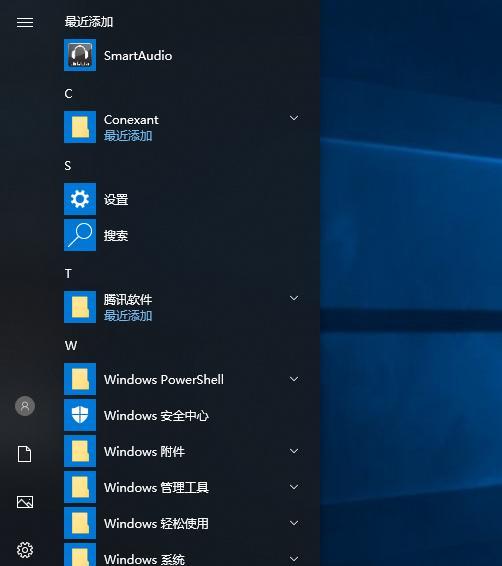The width and height of the screenshot is (502, 566).
Task: Click the letter W group header
Action: [71, 346]
